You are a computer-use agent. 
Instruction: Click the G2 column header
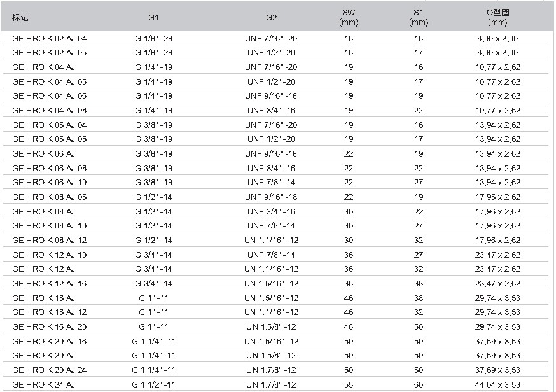click(271, 17)
